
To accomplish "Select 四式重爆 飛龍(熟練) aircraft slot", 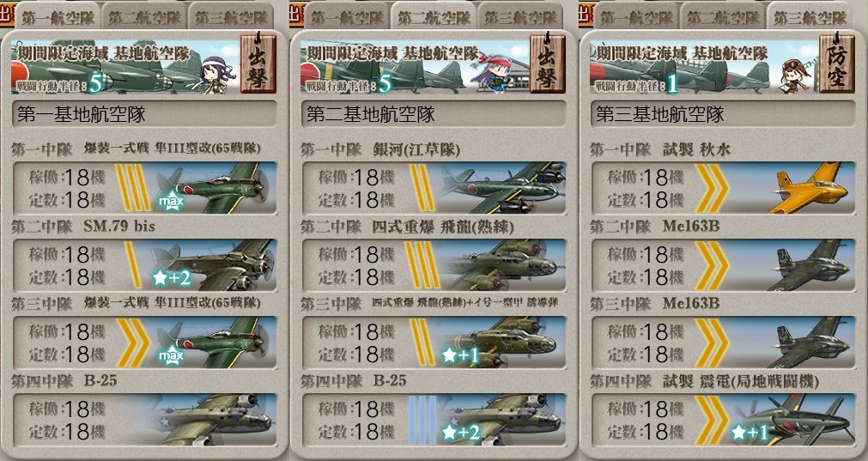I will point(434,265).
